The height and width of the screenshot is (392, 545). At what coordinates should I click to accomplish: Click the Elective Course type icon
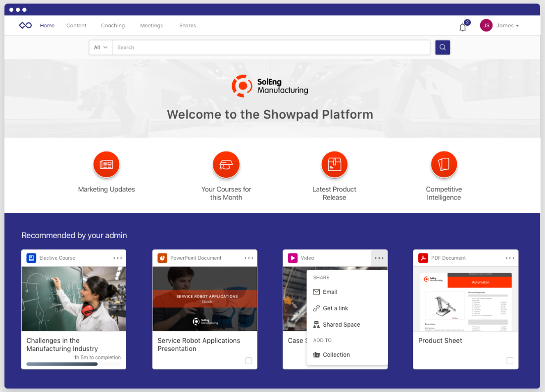point(31,258)
